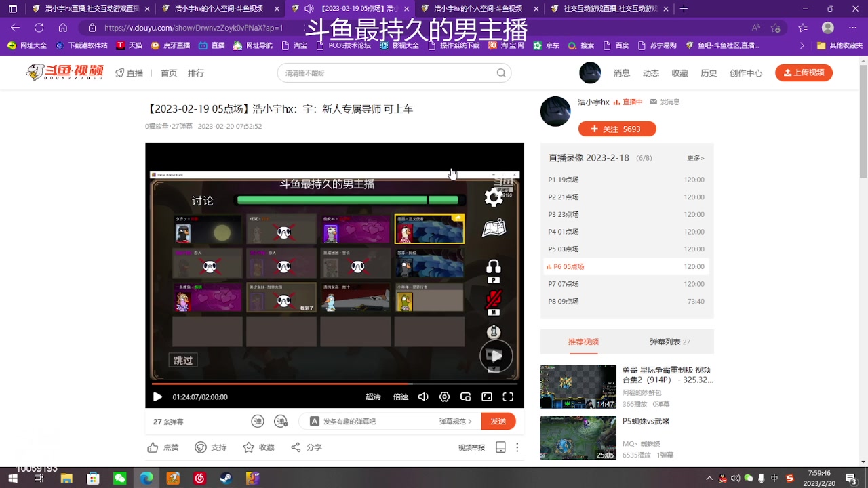
Task: Favorite the video with 收藏 star
Action: 258,447
